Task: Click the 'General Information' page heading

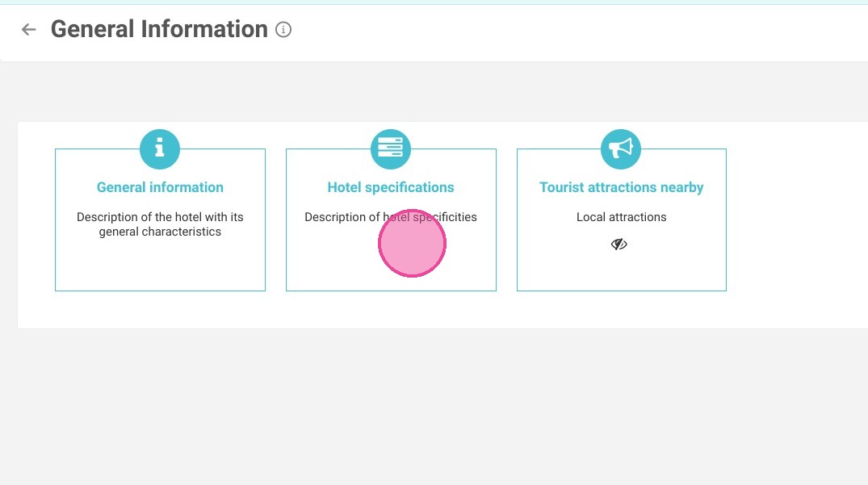Action: coord(159,29)
